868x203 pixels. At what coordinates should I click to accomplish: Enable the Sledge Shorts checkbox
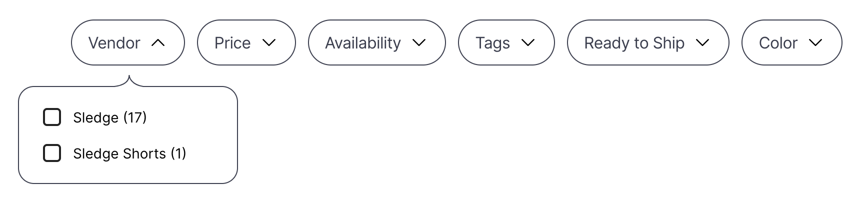(52, 153)
